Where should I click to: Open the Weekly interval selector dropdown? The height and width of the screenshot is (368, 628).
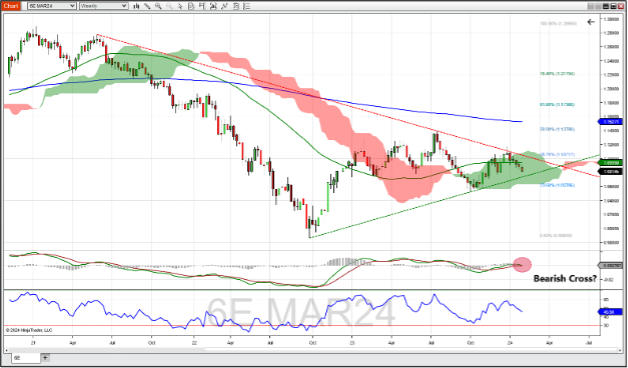pyautogui.click(x=104, y=6)
